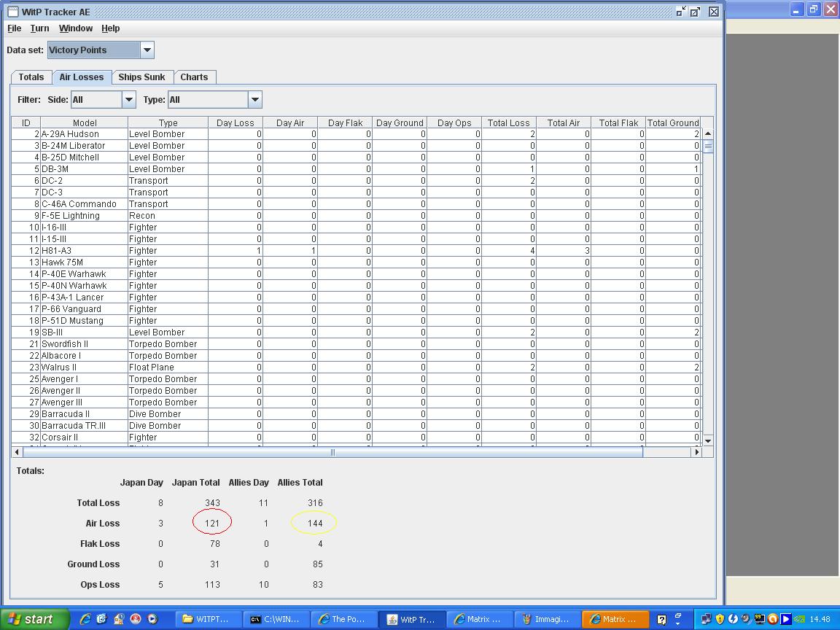This screenshot has width=840, height=630.
Task: Click the vertical scrollbar thumb
Action: click(708, 146)
